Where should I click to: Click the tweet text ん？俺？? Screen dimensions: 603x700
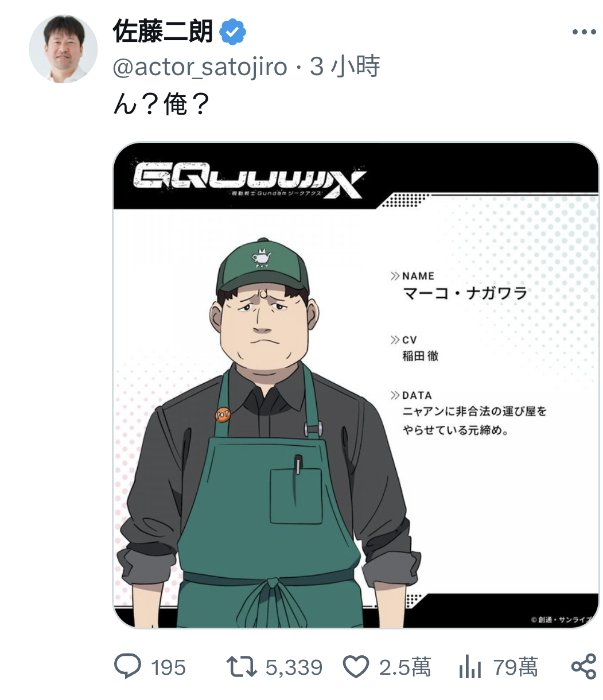[162, 104]
